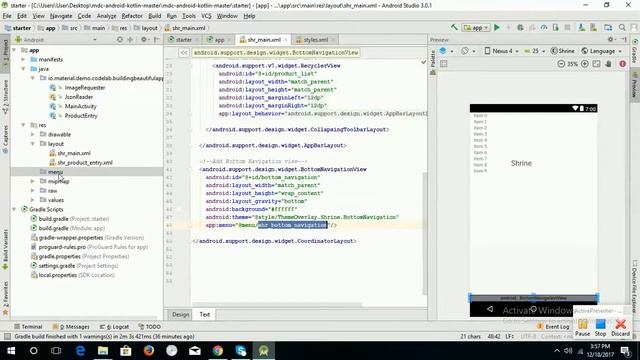Image resolution: width=640 pixels, height=360 pixels.
Task: Open the app run configuration dropdown
Action: (476, 28)
